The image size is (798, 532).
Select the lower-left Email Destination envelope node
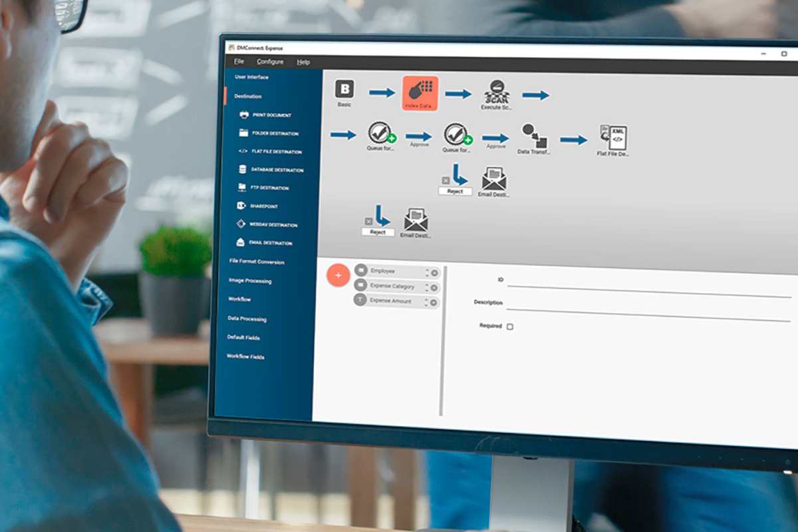pos(416,220)
